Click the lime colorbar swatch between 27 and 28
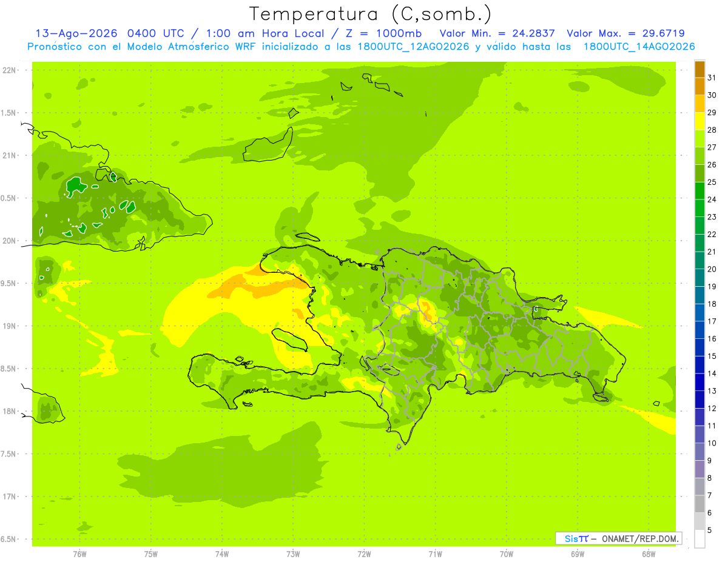The image size is (728, 562). coord(699,139)
